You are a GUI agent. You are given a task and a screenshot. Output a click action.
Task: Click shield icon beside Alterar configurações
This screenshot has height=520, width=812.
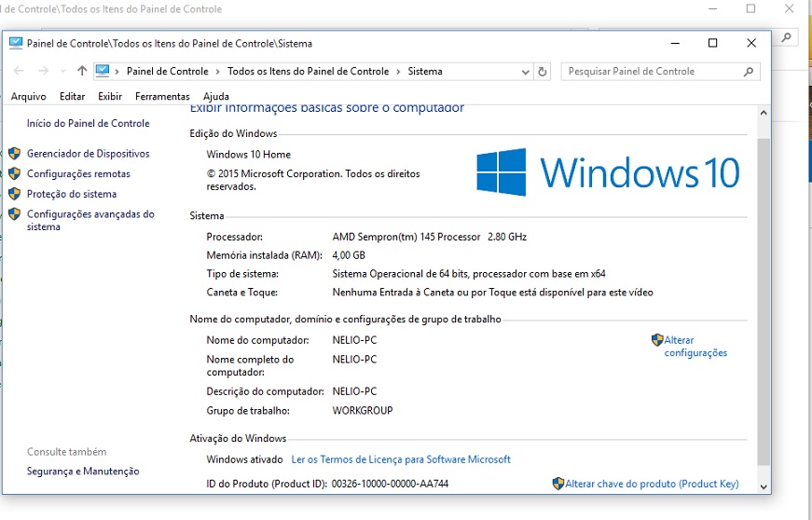pyautogui.click(x=657, y=340)
